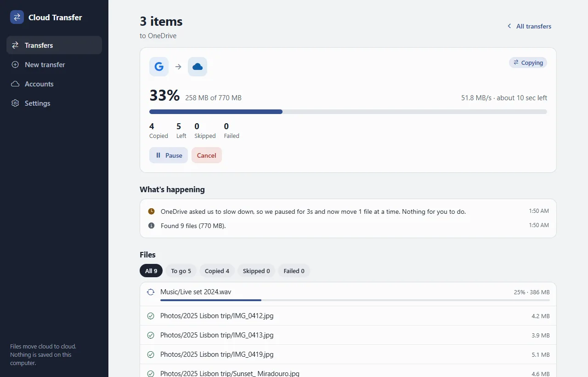Cancel the transfer
This screenshot has height=377, width=588.
coord(207,155)
